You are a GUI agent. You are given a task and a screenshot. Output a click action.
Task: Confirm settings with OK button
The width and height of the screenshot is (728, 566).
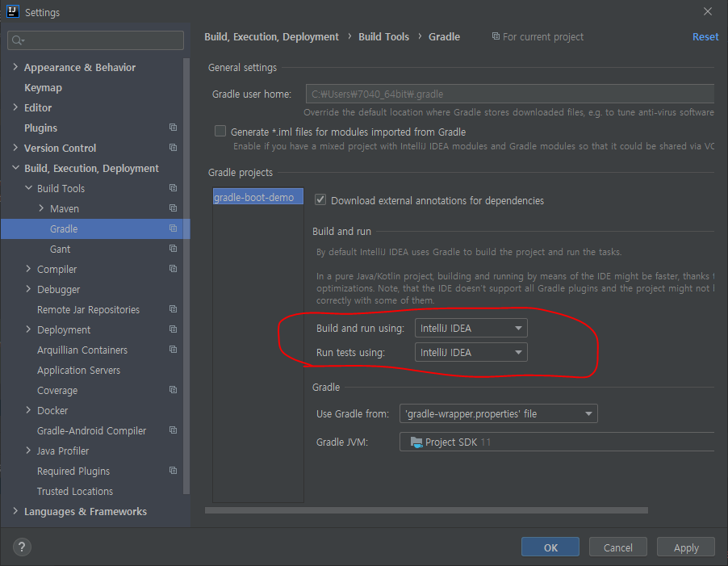click(x=550, y=547)
